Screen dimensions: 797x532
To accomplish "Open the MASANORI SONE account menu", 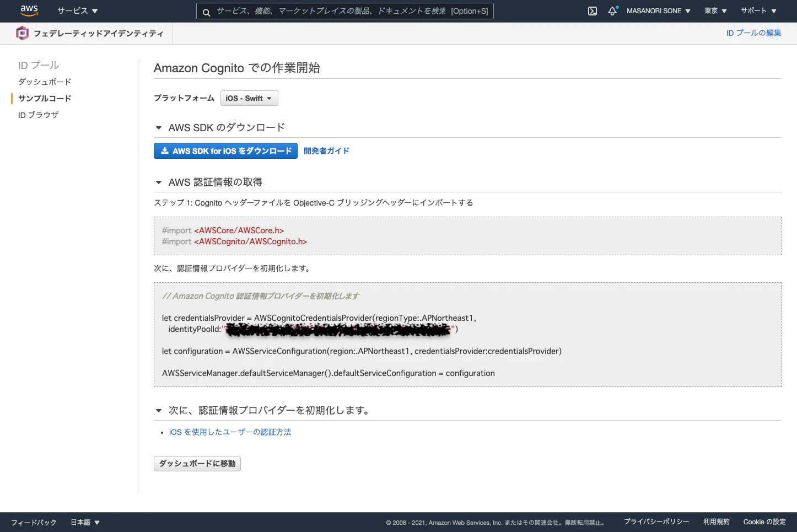I will [x=658, y=10].
